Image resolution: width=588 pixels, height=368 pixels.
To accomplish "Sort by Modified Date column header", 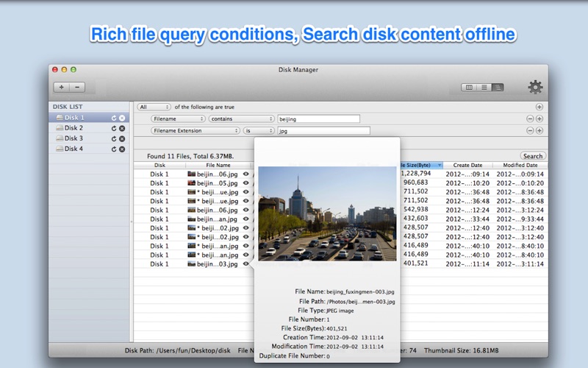I will tap(519, 166).
